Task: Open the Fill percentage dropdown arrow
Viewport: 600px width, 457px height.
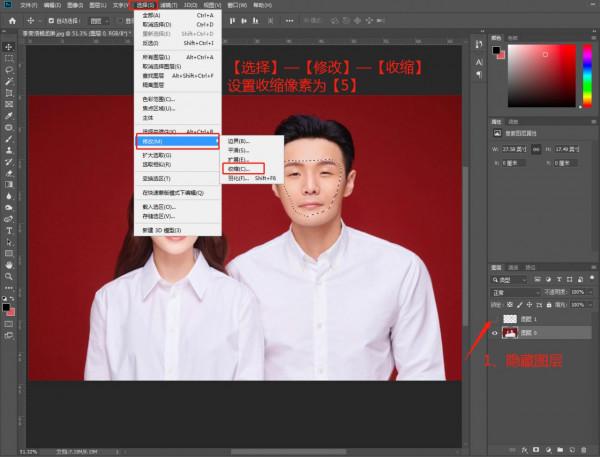Action: (590, 305)
